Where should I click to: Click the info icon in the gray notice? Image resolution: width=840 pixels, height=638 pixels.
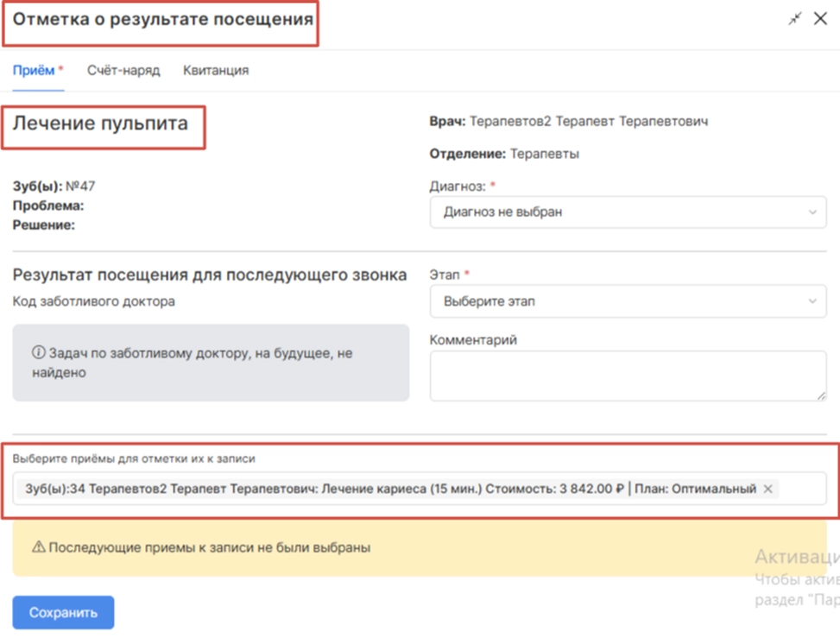click(38, 353)
